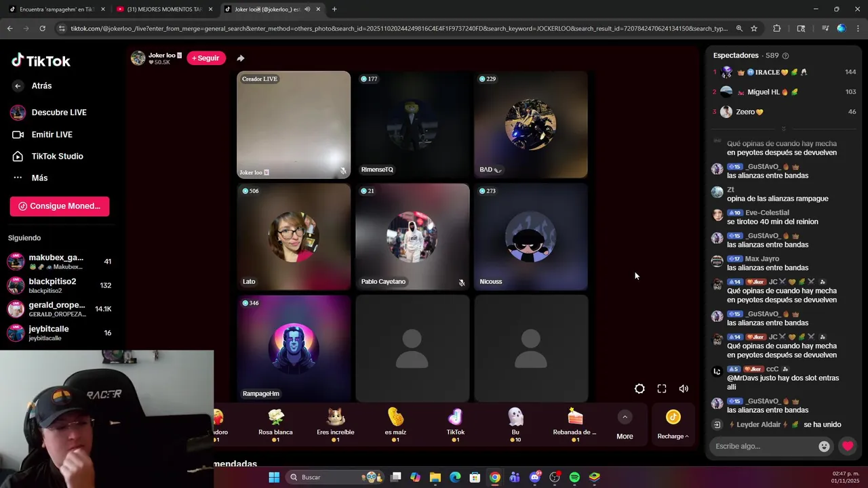Image resolution: width=868 pixels, height=488 pixels.
Task: Select the Creador LIVE video tile
Action: click(x=294, y=125)
